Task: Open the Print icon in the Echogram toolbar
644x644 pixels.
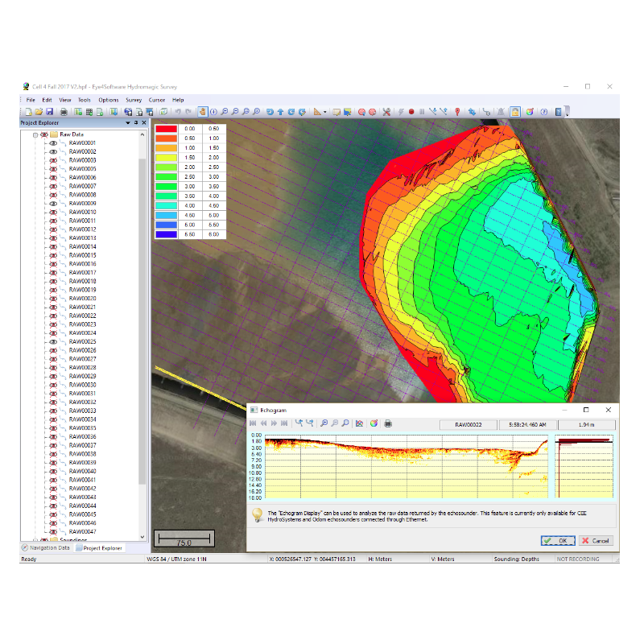Action: tap(390, 423)
